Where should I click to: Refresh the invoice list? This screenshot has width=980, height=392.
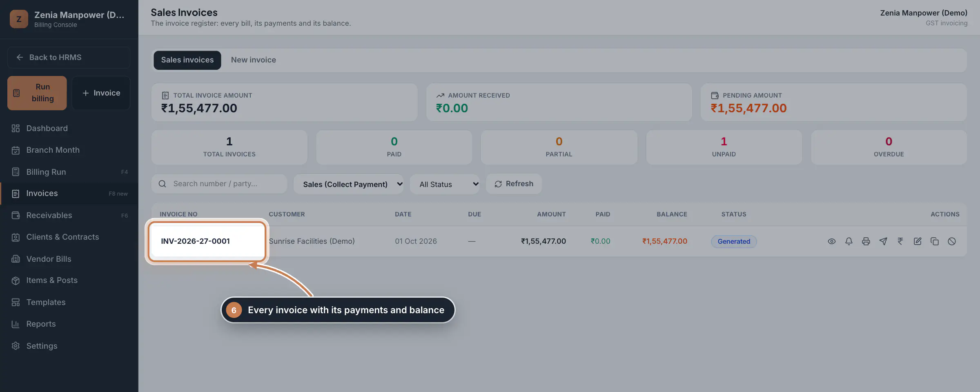tap(514, 184)
